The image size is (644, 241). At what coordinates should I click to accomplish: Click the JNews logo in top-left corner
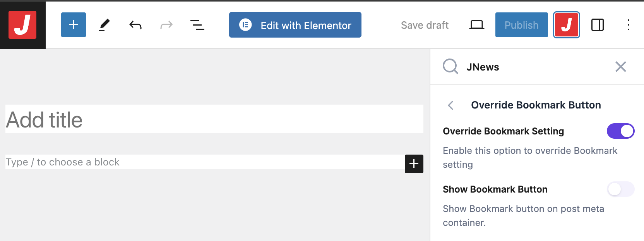click(22, 25)
